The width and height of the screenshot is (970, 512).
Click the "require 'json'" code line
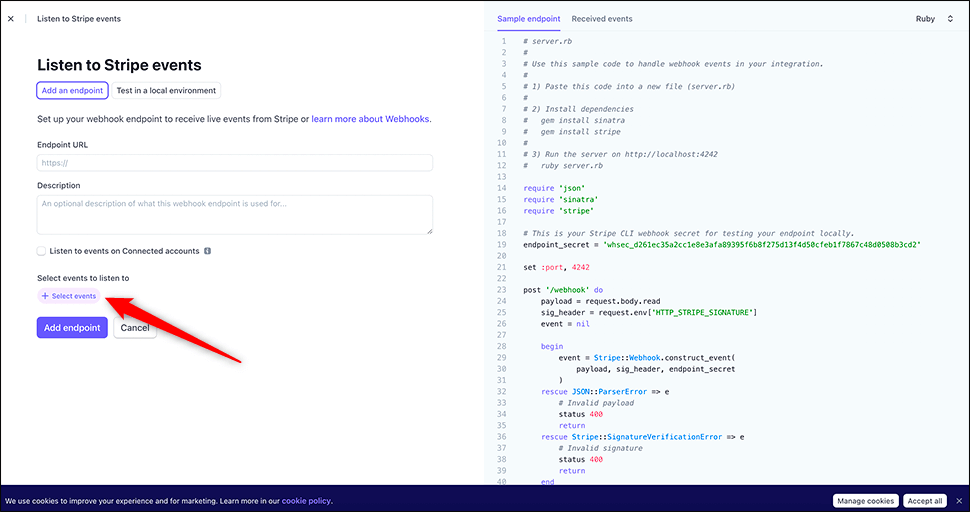point(554,188)
